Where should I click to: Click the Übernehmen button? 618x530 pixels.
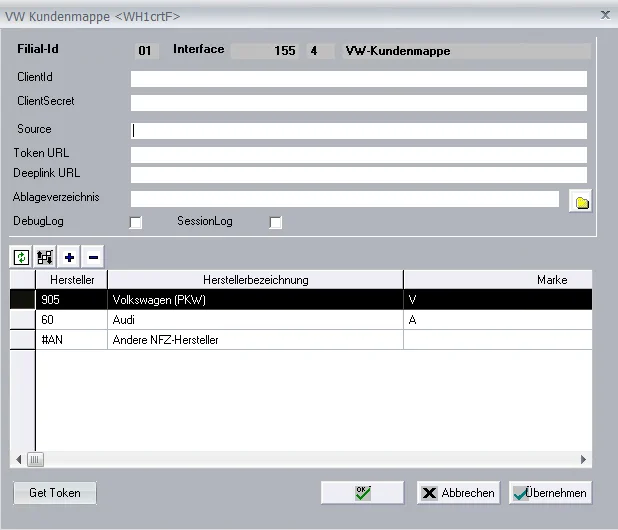pyautogui.click(x=551, y=493)
